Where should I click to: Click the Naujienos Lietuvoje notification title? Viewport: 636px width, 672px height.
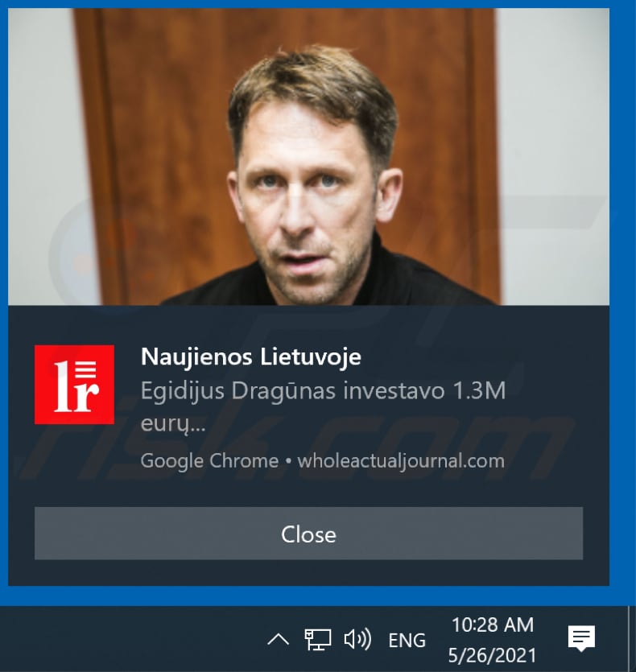(251, 357)
